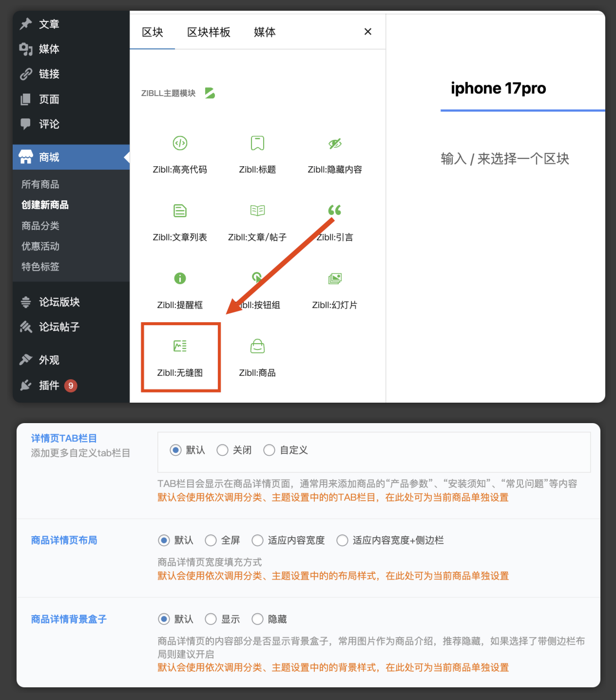This screenshot has width=616, height=700.
Task: Collapse the 商城 sidebar menu
Action: [x=49, y=157]
